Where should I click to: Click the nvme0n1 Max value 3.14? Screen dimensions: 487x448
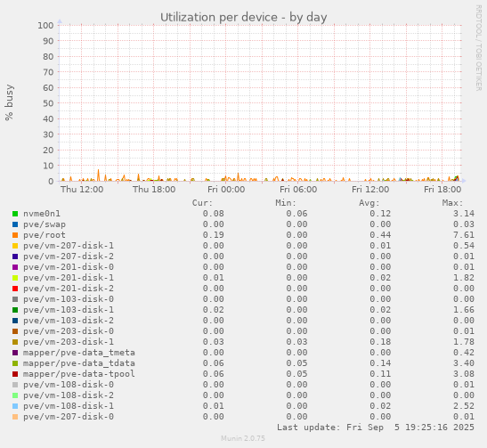coord(463,214)
